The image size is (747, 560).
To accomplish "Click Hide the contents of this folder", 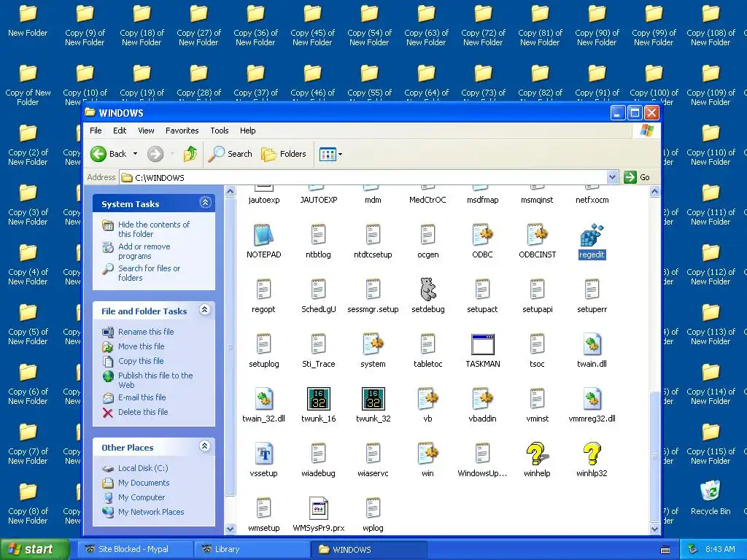I will [x=153, y=229].
